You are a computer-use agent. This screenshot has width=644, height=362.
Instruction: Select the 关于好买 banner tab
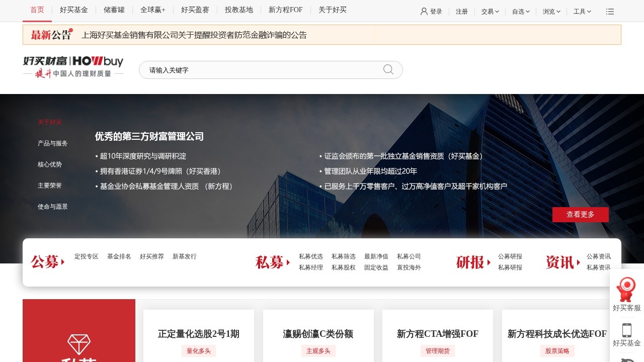pyautogui.click(x=50, y=122)
